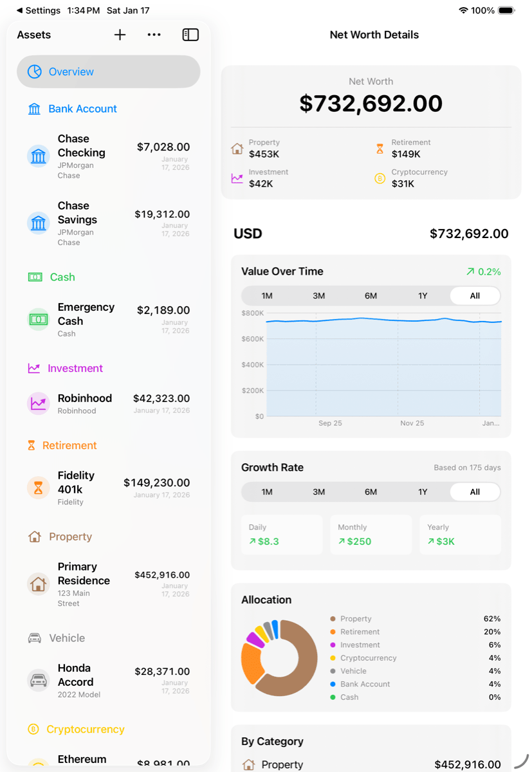Open the ellipsis options menu
The width and height of the screenshot is (532, 772).
[154, 35]
